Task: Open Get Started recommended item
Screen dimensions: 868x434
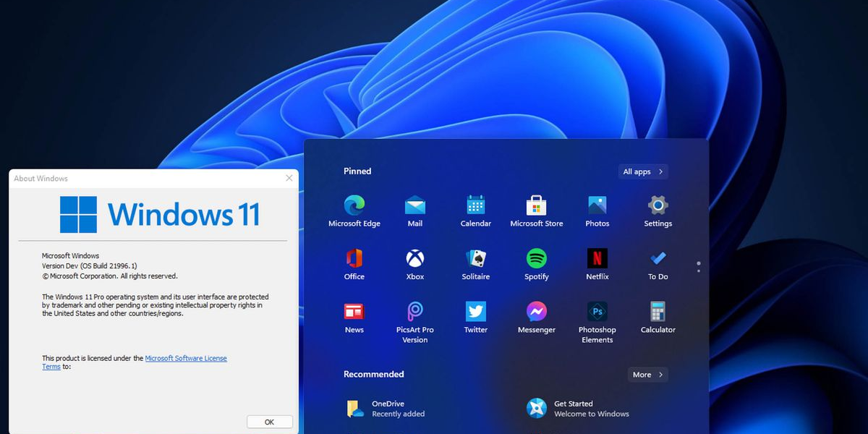Action: 578,409
